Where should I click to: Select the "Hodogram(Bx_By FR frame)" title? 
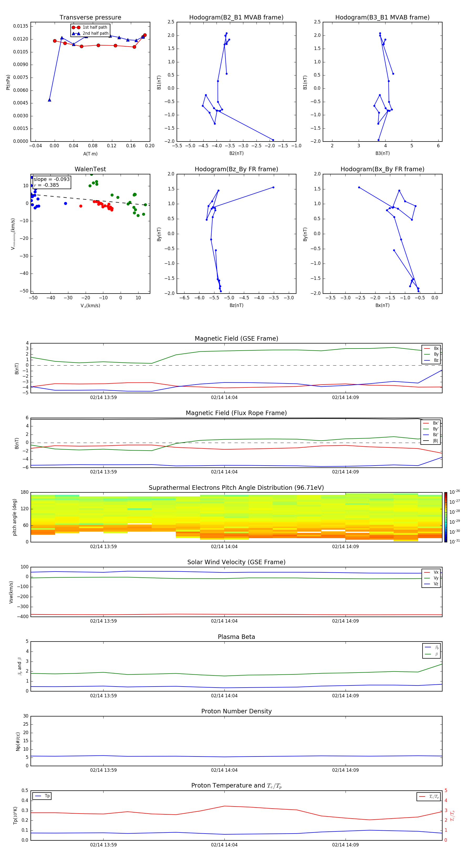[x=382, y=169]
